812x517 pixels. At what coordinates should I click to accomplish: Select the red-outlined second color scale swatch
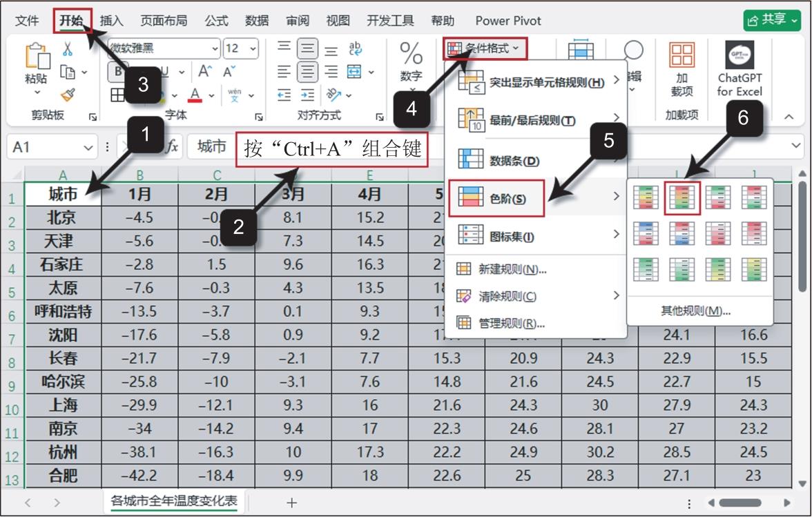682,197
